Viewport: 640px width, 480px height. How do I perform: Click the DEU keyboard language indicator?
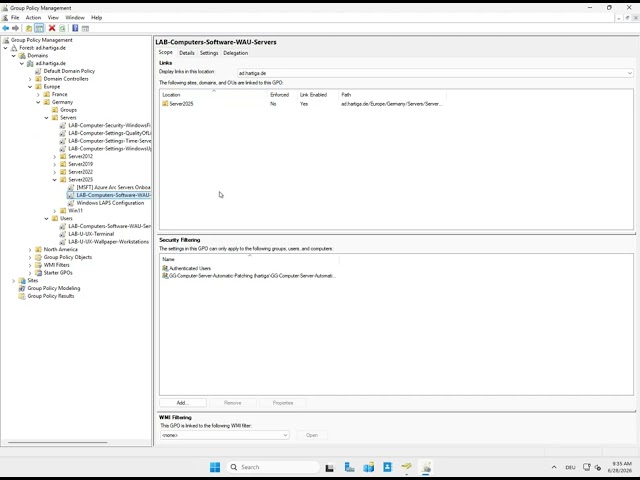tap(570, 467)
